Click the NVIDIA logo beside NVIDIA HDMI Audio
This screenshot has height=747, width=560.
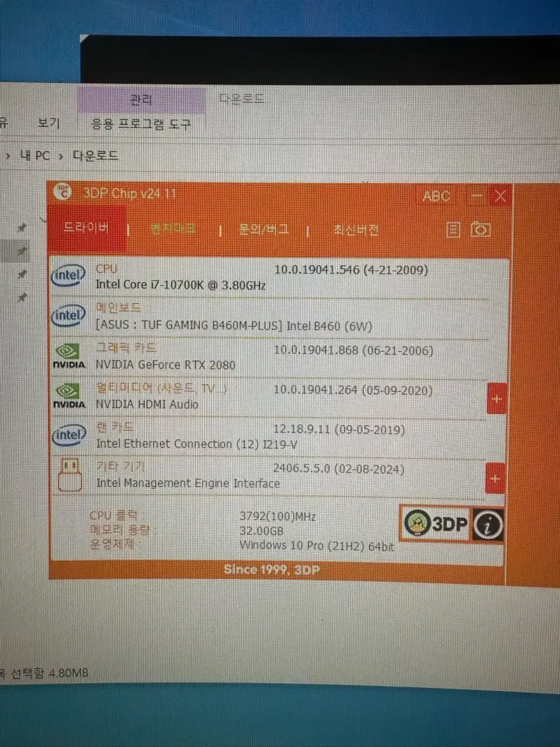(x=69, y=397)
